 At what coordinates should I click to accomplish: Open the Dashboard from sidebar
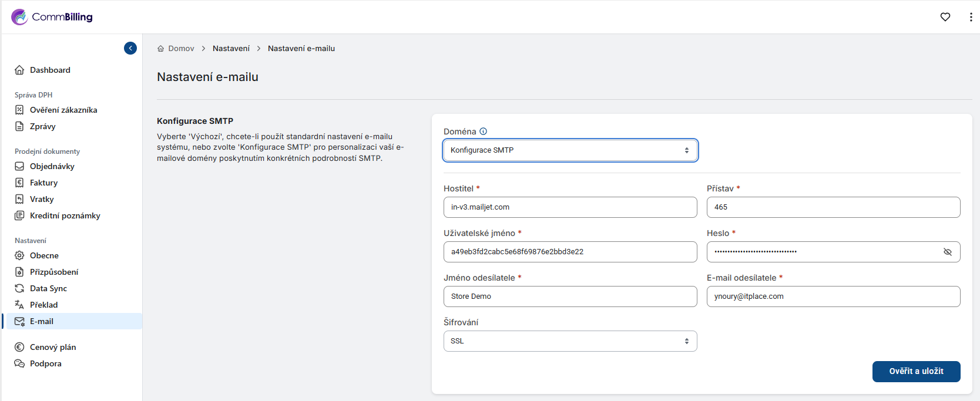(50, 70)
